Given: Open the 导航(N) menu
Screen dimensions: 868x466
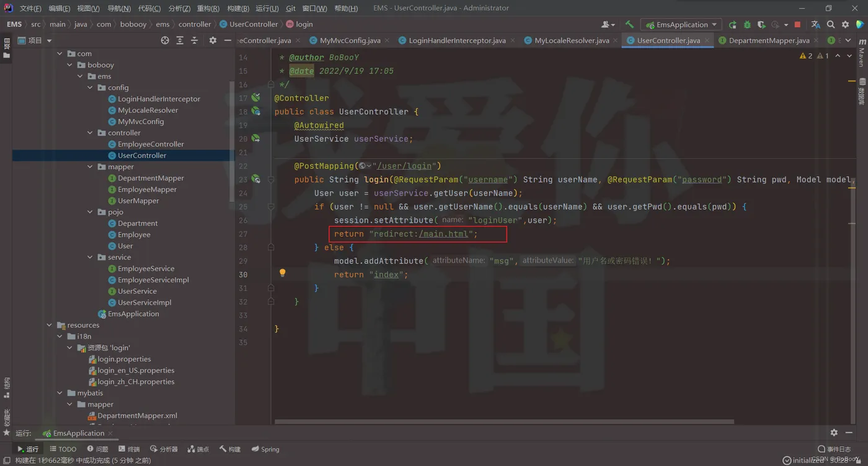Looking at the screenshot, I should point(119,8).
